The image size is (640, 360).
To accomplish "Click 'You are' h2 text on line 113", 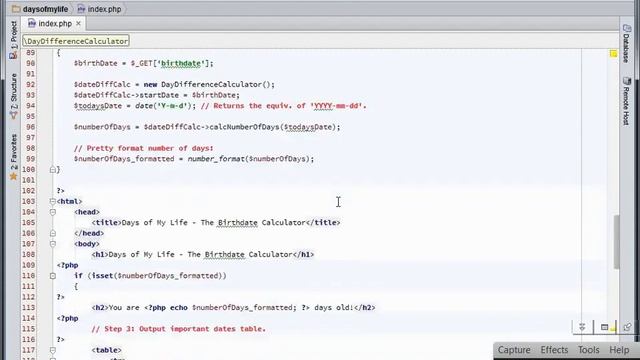I will tap(124, 307).
